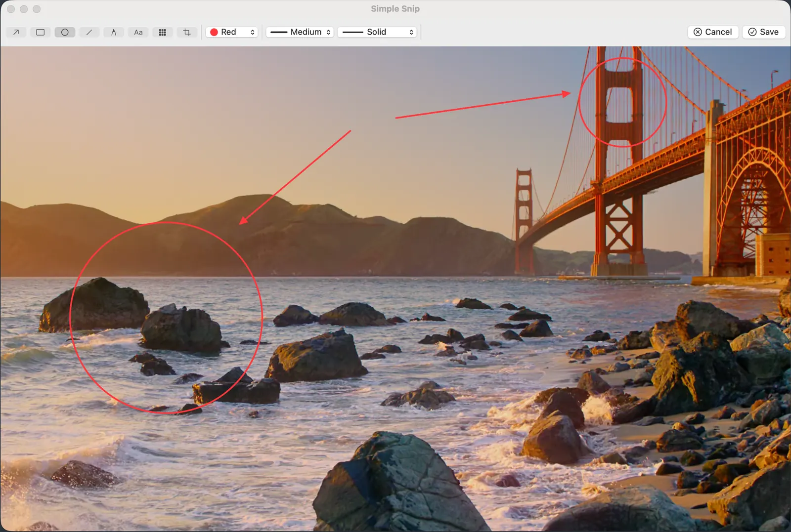Select the crop tool
This screenshot has width=791, height=532.
pyautogui.click(x=187, y=32)
